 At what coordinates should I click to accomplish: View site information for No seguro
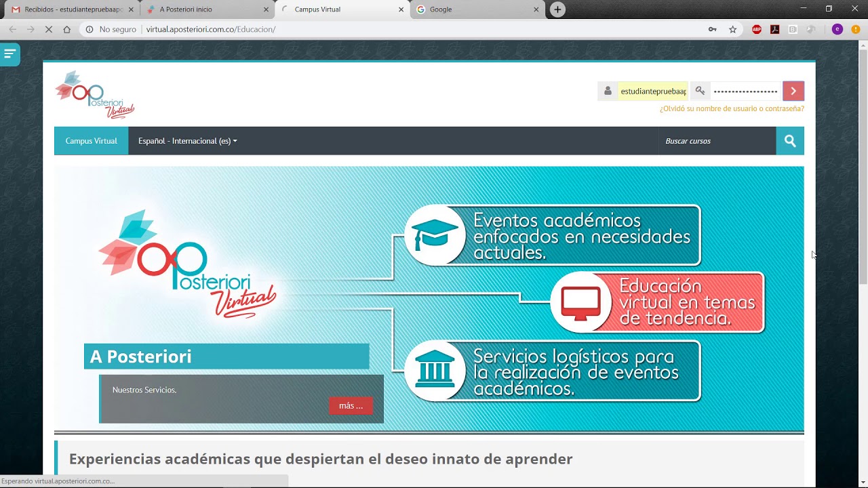pyautogui.click(x=111, y=29)
